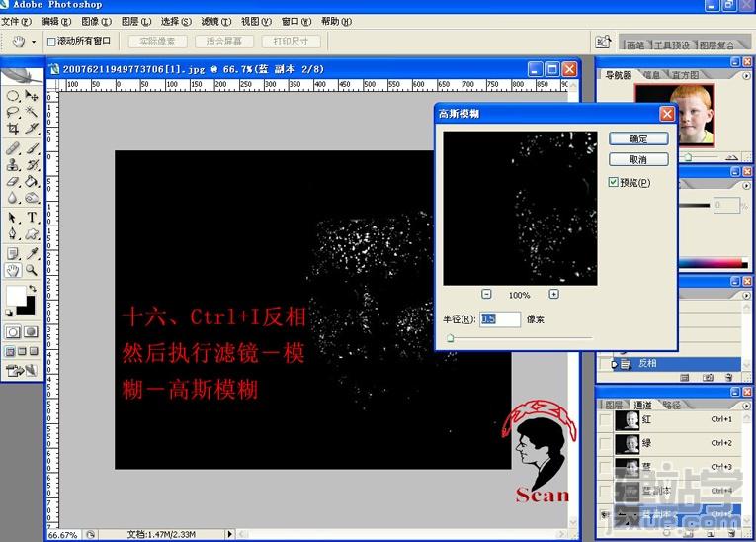Switch to Standard editing mode button

pyautogui.click(x=13, y=332)
